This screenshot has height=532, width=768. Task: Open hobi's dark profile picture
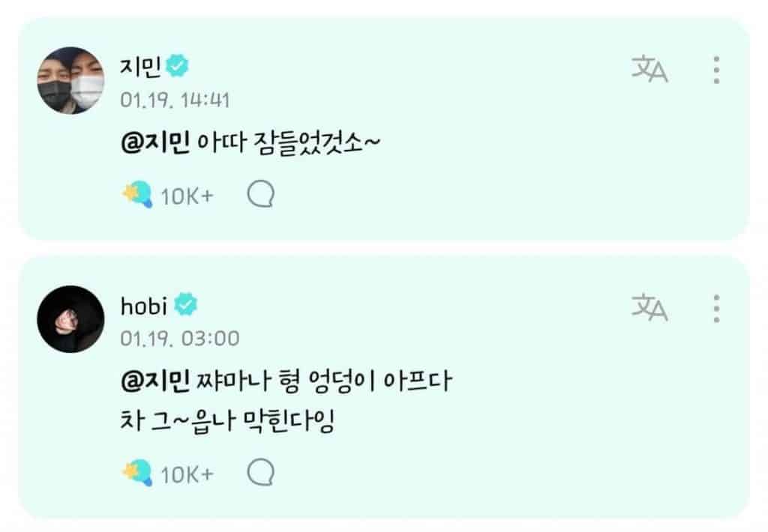[x=70, y=318]
